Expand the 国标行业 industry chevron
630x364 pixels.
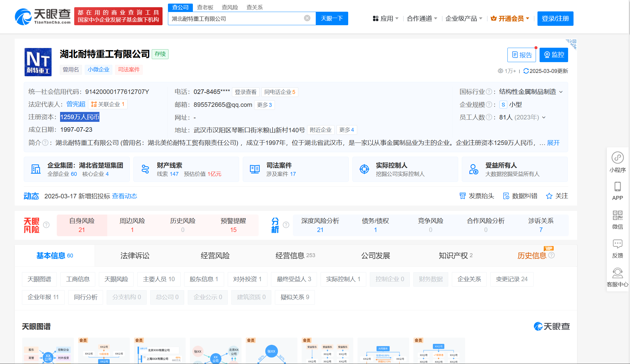(561, 92)
